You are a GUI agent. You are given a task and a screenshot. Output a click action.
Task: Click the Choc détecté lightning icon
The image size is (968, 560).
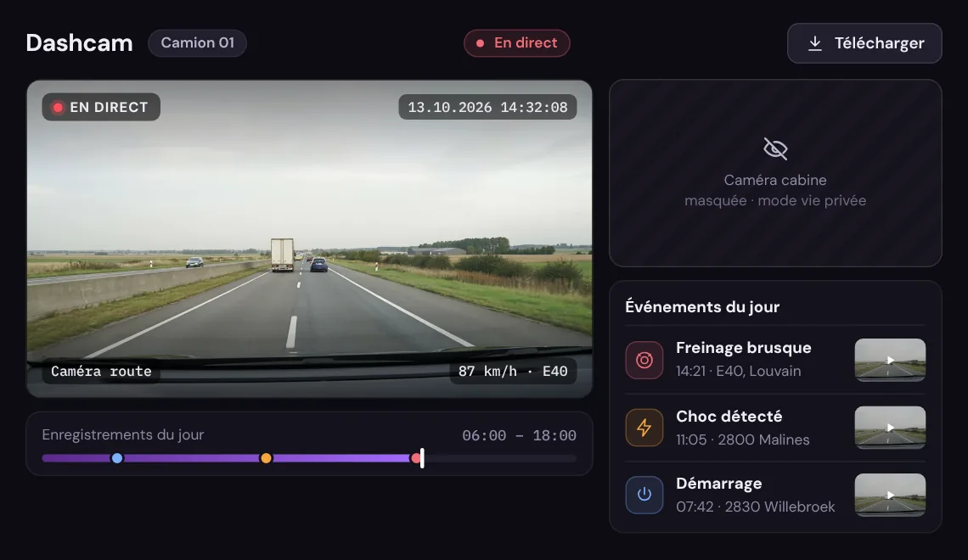[644, 428]
